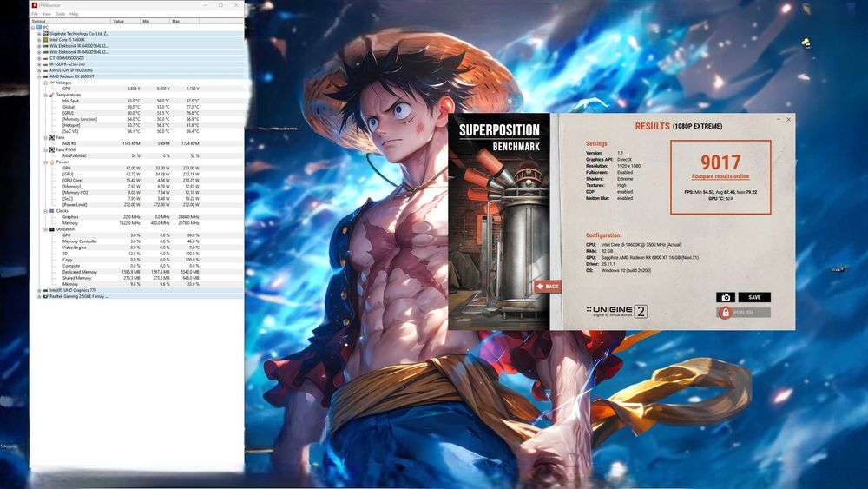
Task: Click the Gigabyte motherboard icon
Action: [x=45, y=34]
